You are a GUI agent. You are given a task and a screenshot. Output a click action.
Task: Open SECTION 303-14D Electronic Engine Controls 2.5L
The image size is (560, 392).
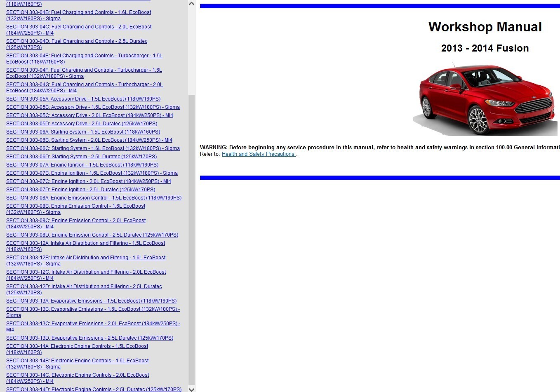pos(94,389)
